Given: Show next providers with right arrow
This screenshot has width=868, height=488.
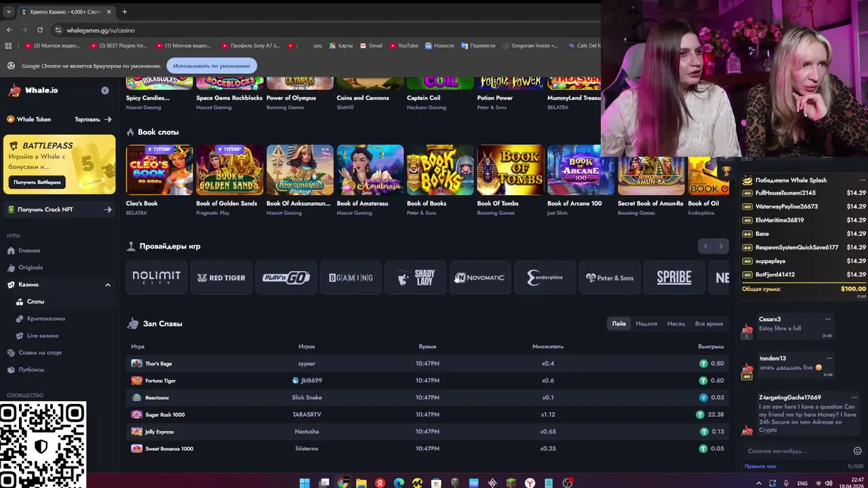Looking at the screenshot, I should [x=721, y=246].
